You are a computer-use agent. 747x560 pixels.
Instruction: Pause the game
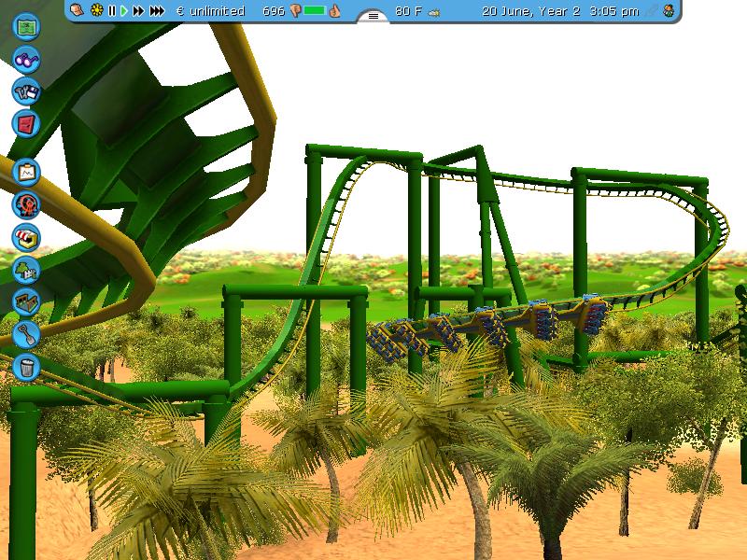(112, 10)
